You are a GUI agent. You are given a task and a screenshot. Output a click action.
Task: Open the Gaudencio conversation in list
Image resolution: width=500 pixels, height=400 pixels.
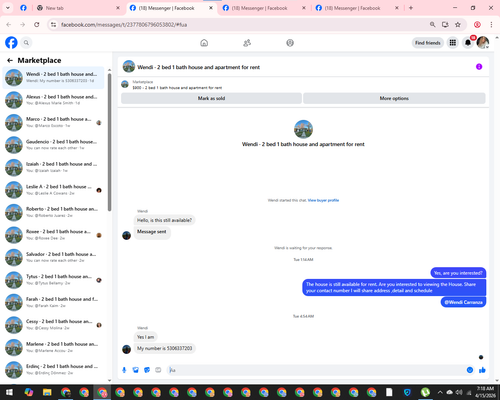click(53, 145)
